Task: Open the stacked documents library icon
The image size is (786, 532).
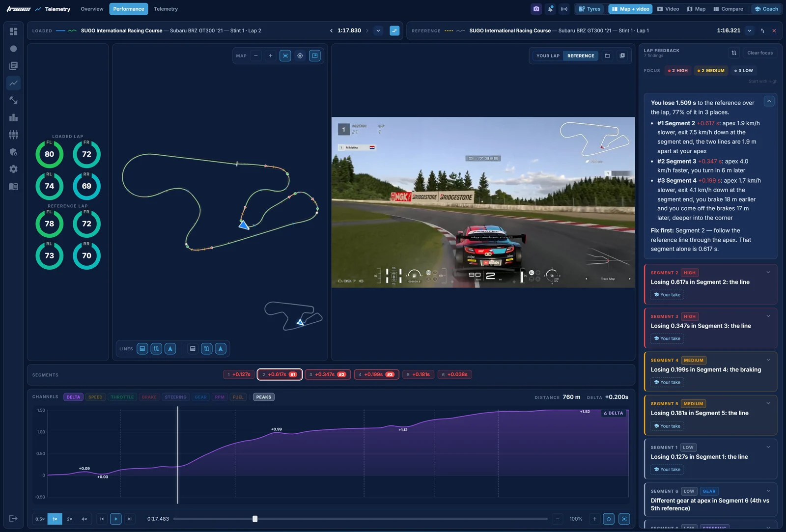Action: click(x=13, y=66)
